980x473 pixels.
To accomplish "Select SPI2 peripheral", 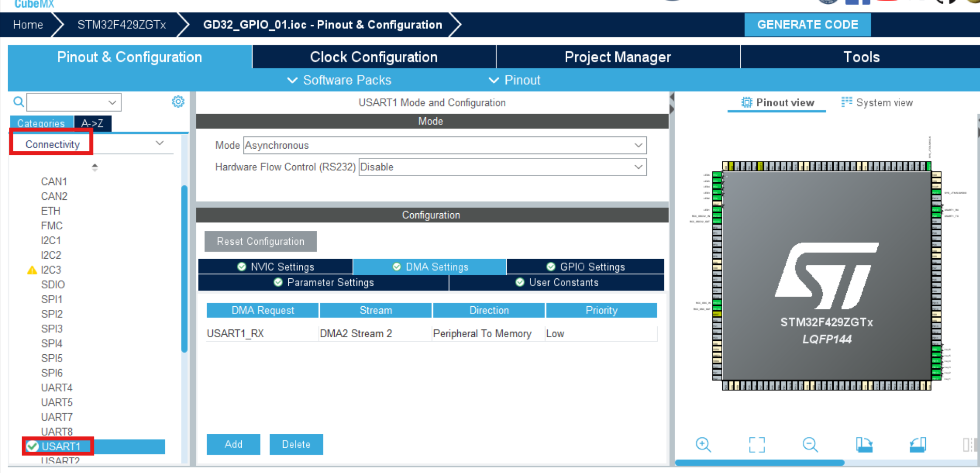I will click(x=52, y=314).
